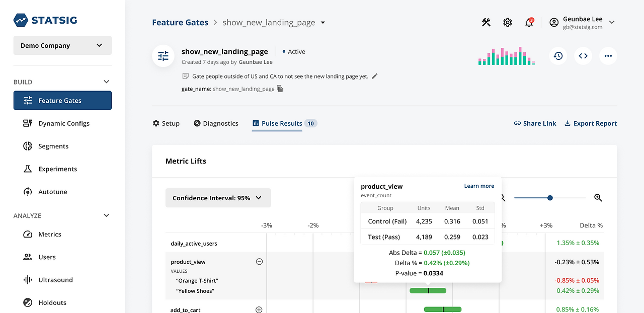This screenshot has height=313, width=644.
Task: Open the Demo Company selector
Action: tap(62, 45)
